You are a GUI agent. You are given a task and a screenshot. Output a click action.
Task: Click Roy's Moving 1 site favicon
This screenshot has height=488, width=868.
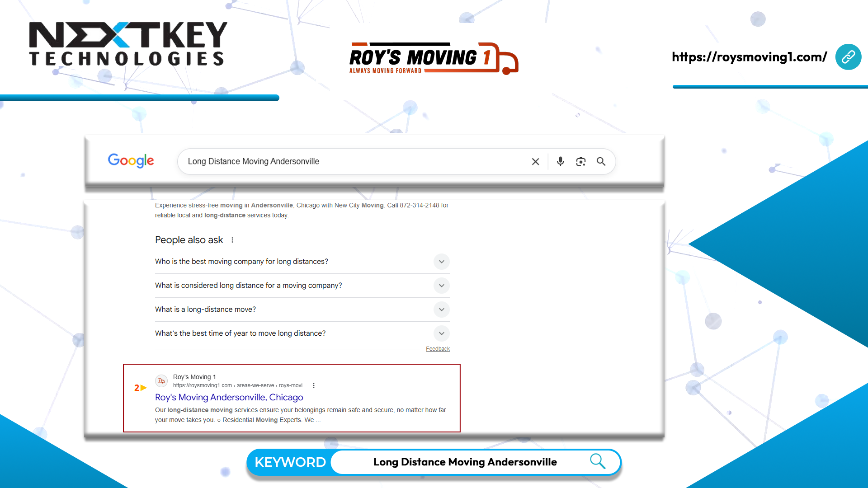(x=161, y=381)
